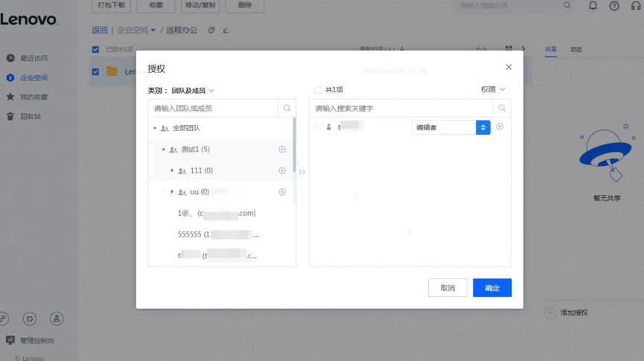
Task: Expand the uu (0) tree node
Action: 172,192
